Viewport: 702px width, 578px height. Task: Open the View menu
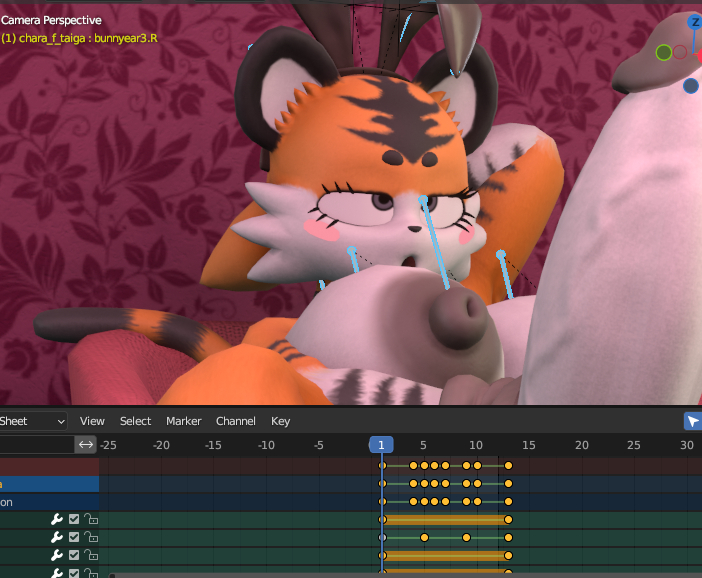tap(92, 421)
